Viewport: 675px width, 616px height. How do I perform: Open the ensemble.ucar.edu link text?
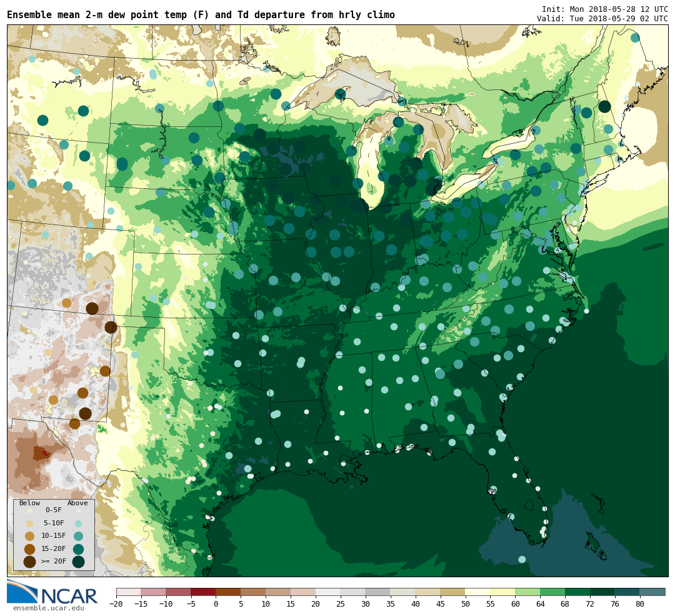pos(48,608)
